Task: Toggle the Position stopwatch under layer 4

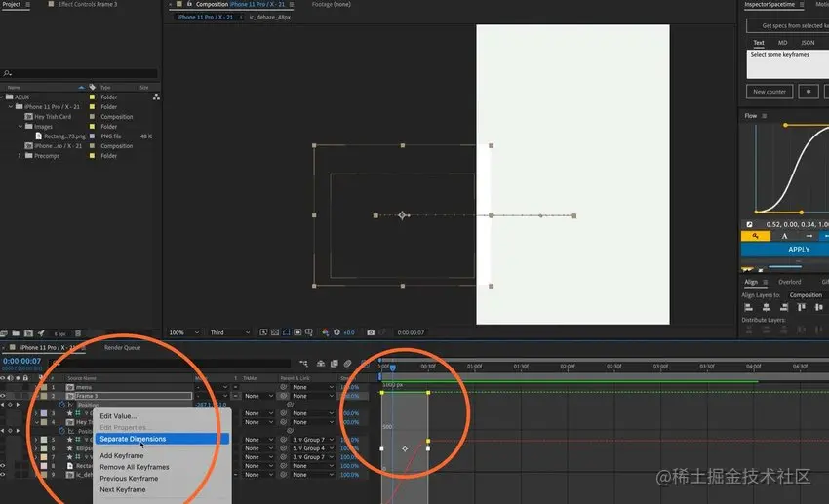Action: point(62,431)
